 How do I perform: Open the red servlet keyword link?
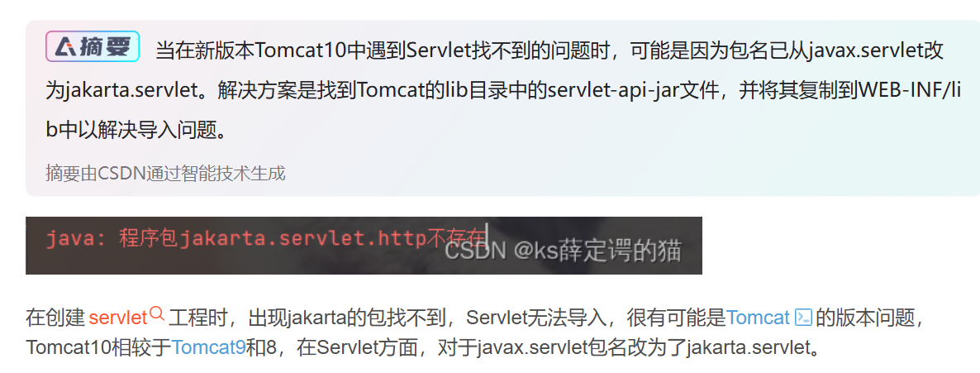(117, 318)
